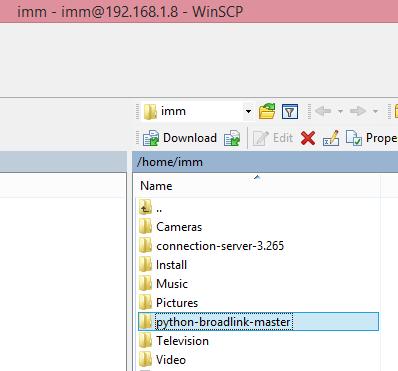Select the parent directory '..' entry
Screen dimensions: 398x371
(x=151, y=208)
